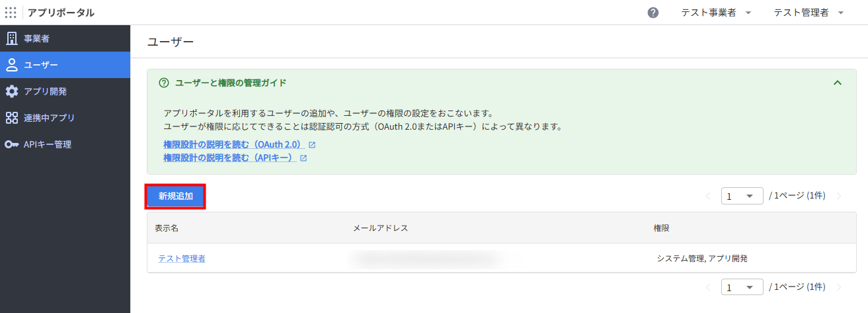The height and width of the screenshot is (313, 868).
Task: Click external link icon beside APIキー link
Action: coord(303,158)
